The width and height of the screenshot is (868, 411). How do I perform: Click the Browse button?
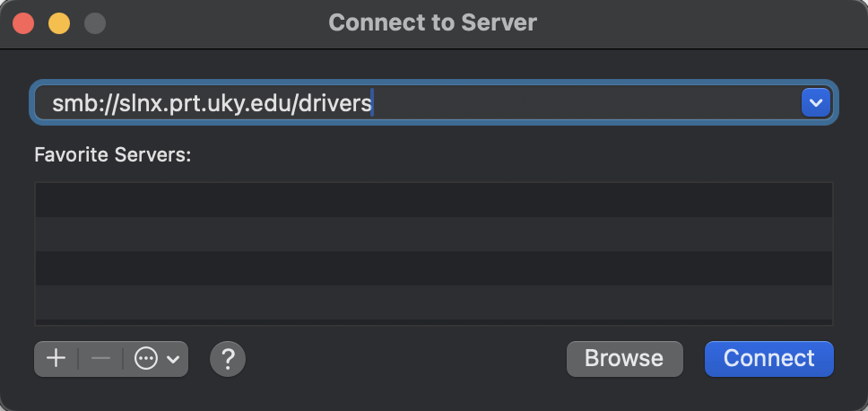[x=624, y=359]
